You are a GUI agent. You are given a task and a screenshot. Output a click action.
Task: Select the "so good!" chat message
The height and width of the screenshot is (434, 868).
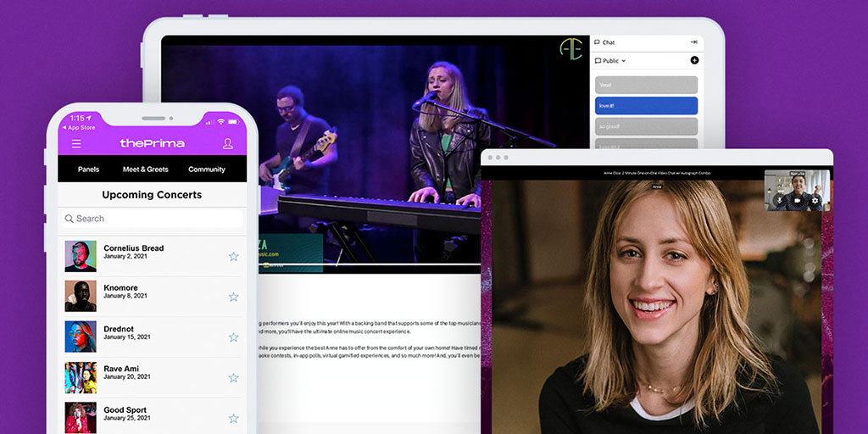point(646,126)
